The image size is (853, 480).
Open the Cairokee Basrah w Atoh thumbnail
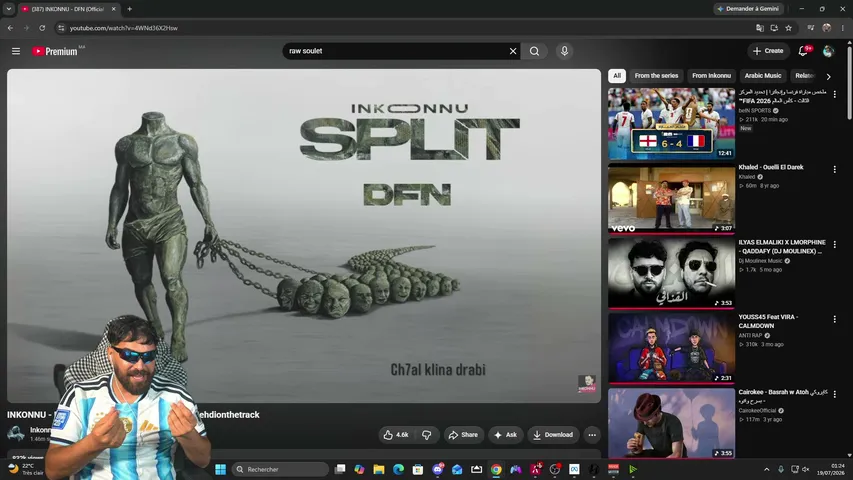[671, 423]
